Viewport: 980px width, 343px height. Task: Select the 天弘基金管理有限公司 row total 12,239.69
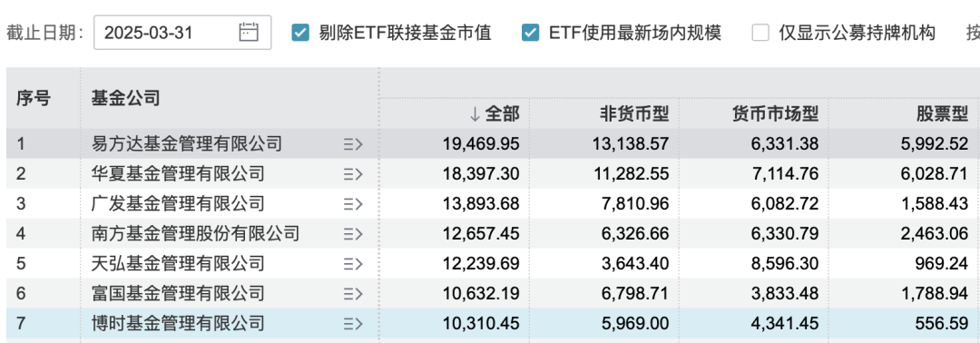481,264
